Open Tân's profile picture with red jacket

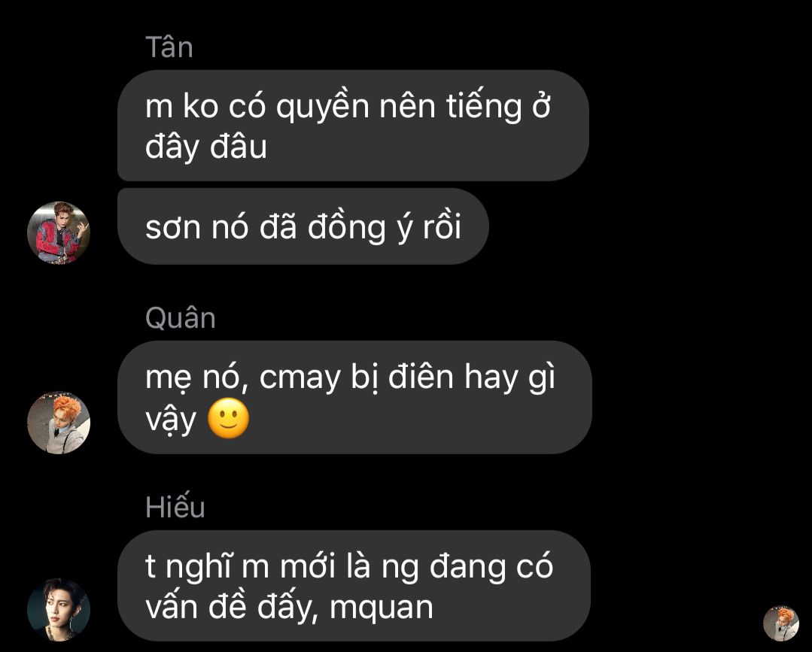pyautogui.click(x=59, y=233)
